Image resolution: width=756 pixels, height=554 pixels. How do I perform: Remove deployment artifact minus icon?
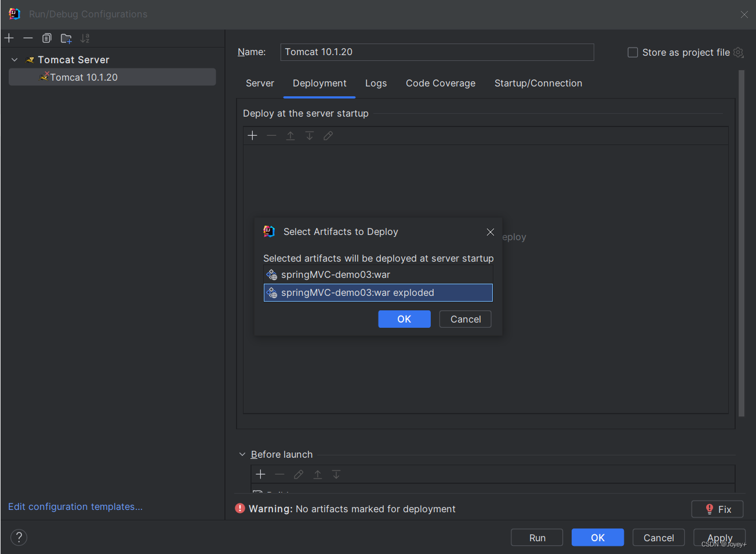271,136
